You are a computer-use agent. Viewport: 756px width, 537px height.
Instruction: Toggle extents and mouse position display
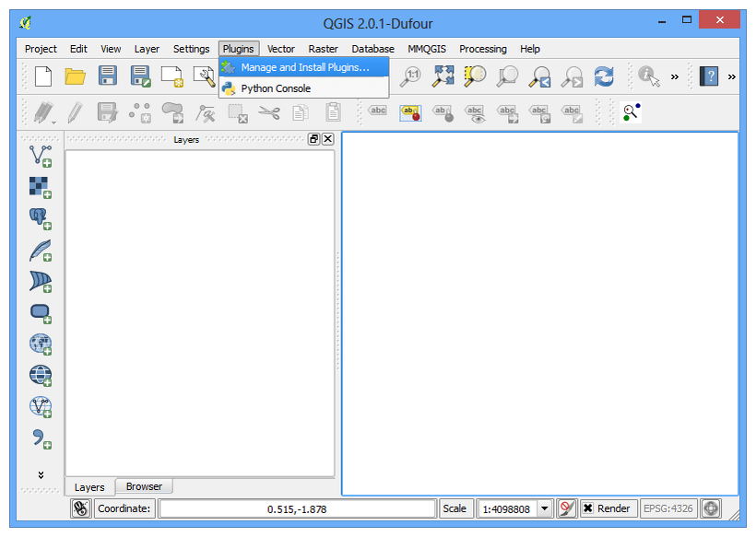[x=81, y=508]
